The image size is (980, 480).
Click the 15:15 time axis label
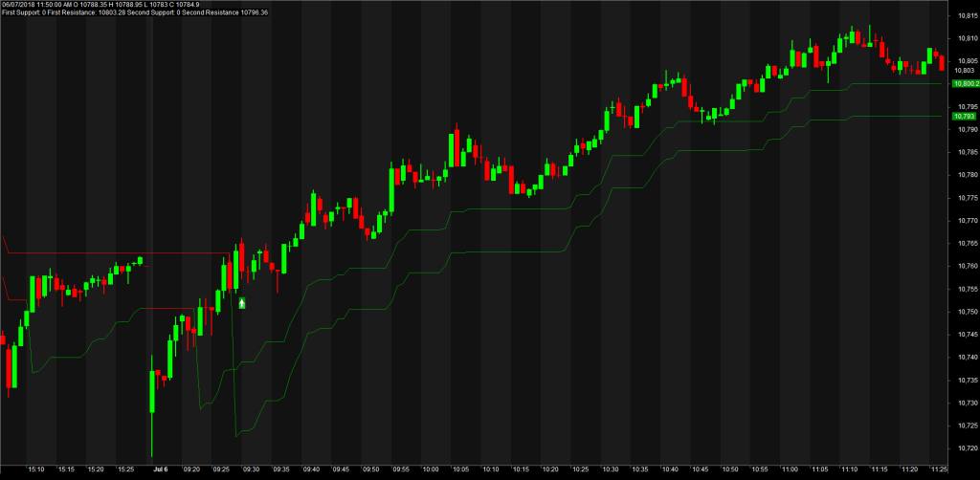click(x=66, y=469)
